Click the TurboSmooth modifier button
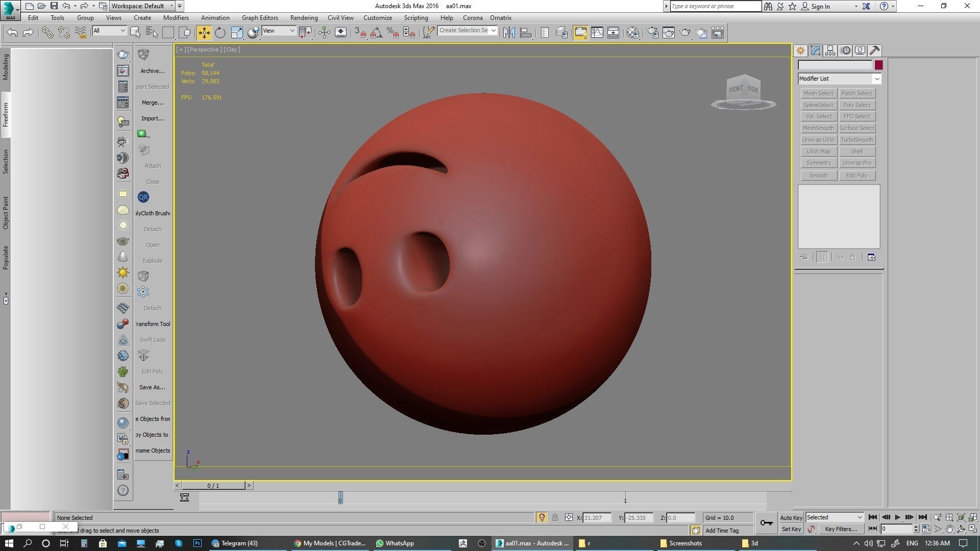This screenshot has width=980, height=551. click(857, 140)
